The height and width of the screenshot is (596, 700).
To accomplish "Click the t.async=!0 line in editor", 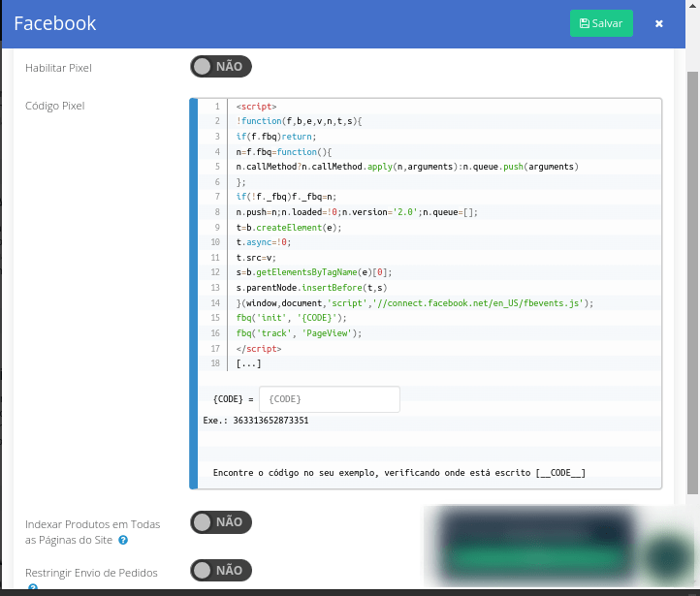I will point(263,242).
